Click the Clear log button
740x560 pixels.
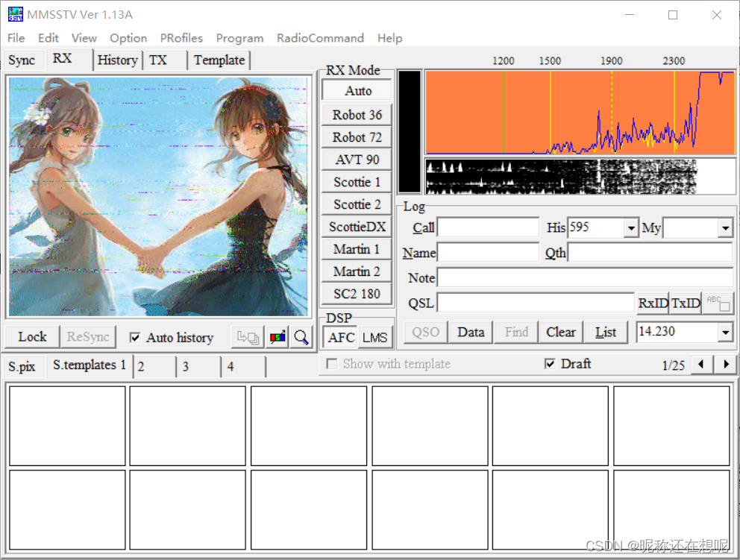click(x=561, y=332)
